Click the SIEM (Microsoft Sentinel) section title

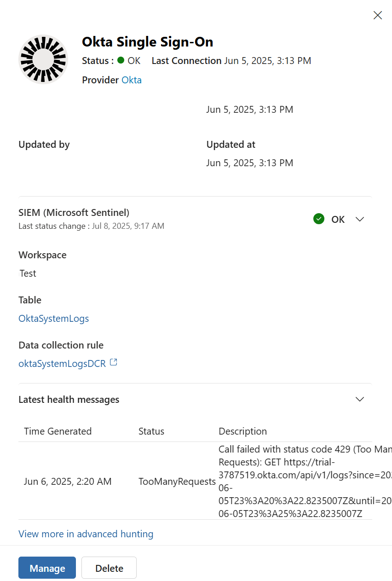pyautogui.click(x=74, y=213)
